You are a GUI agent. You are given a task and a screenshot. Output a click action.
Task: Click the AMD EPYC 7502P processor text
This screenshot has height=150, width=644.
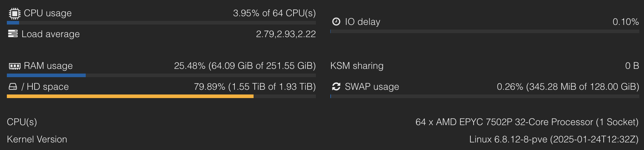pyautogui.click(x=527, y=122)
